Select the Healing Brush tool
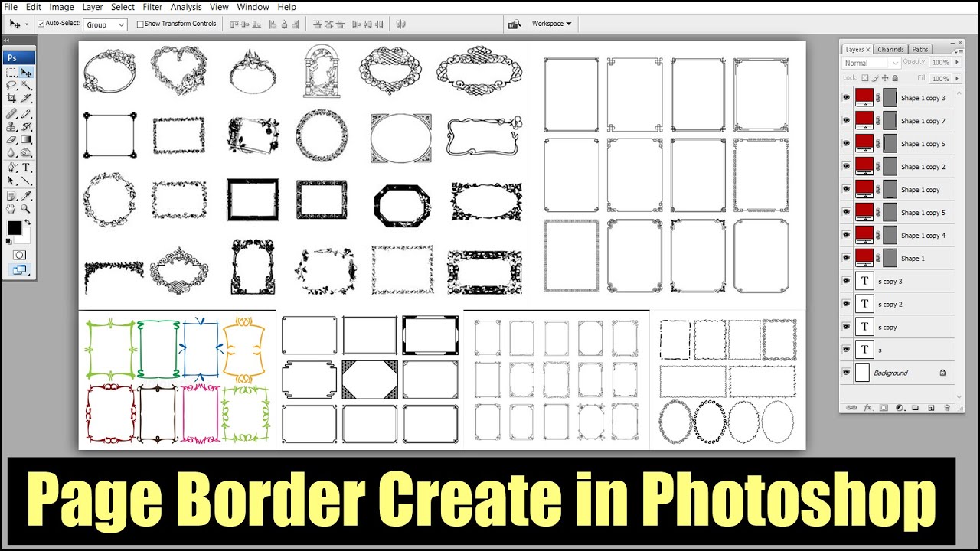 (11, 114)
